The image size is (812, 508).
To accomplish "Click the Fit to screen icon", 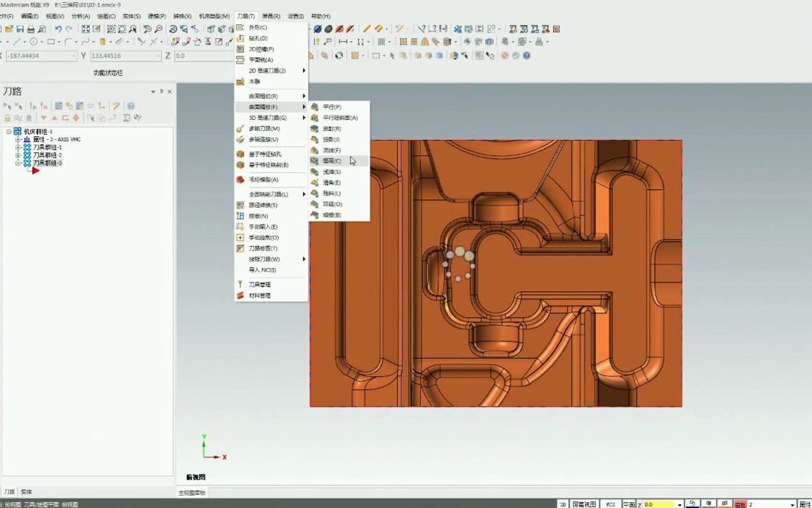I will click(86, 29).
